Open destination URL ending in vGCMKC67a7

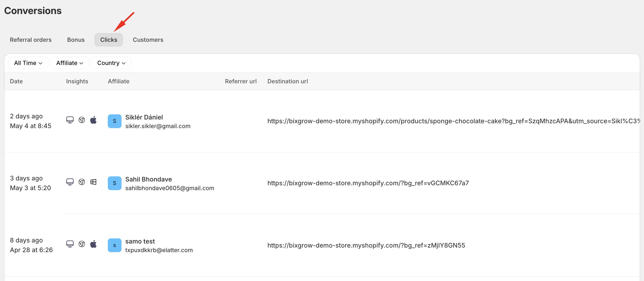(368, 183)
